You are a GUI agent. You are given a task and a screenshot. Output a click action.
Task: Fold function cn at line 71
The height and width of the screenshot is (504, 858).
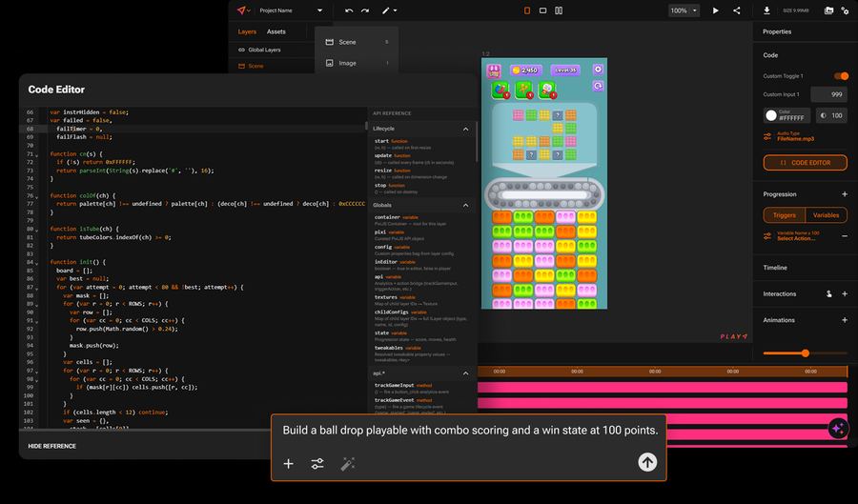coord(36,155)
